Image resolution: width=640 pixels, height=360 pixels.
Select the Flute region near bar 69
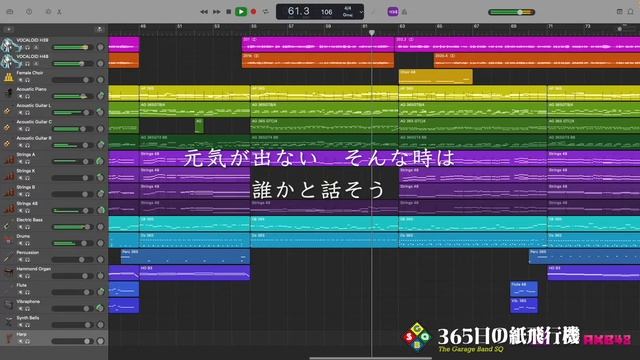524,289
